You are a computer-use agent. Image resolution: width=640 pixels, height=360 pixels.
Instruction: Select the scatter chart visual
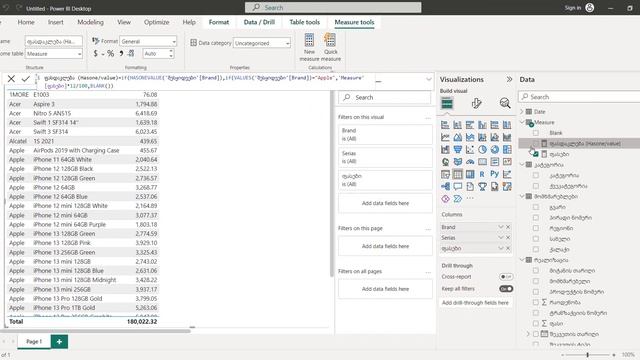[x=470, y=150]
